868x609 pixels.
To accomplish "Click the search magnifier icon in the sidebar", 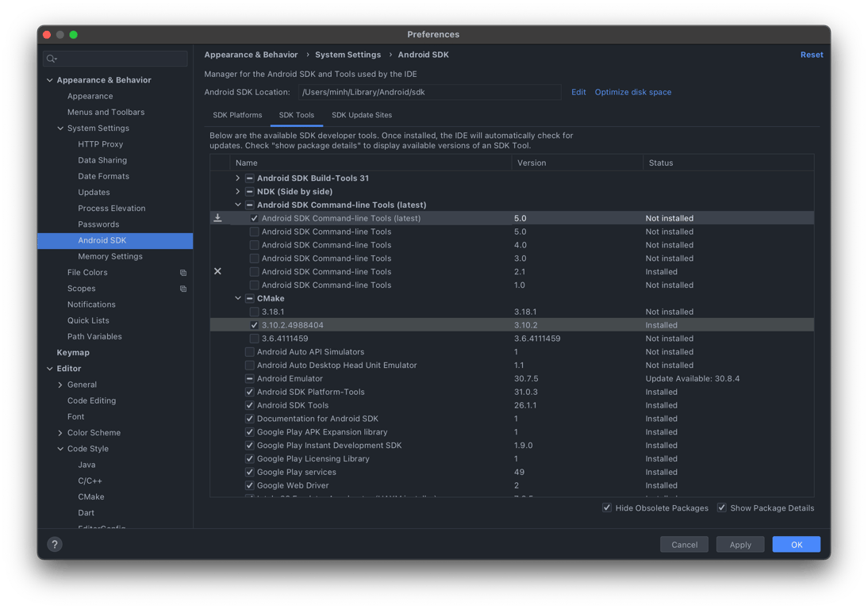I will point(52,59).
